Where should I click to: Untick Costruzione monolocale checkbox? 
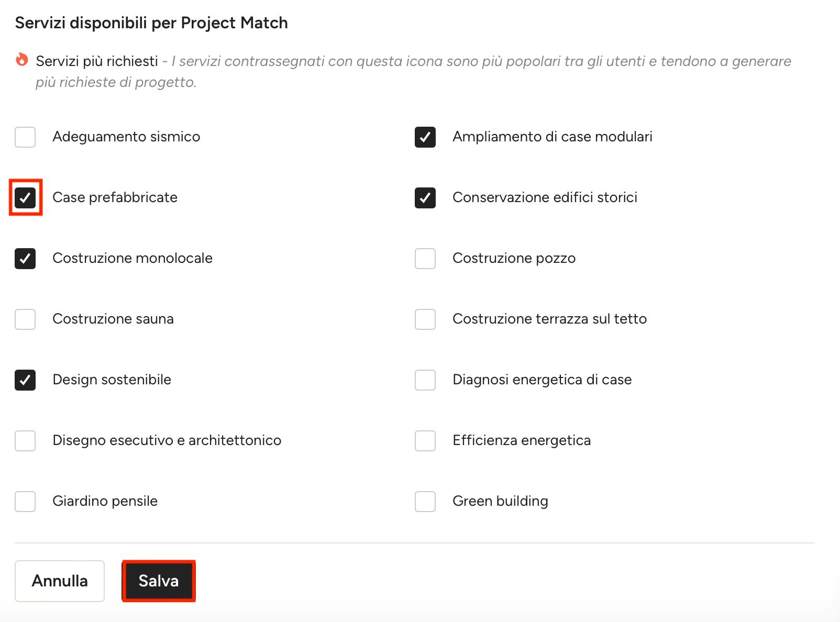(x=25, y=259)
